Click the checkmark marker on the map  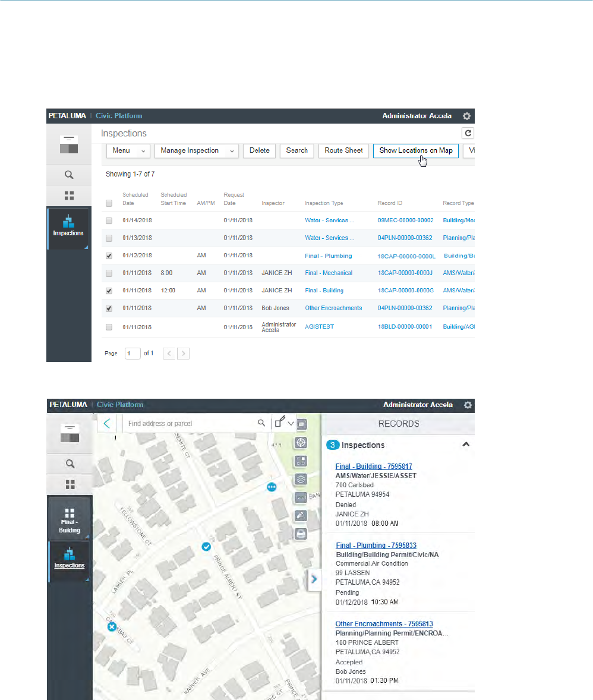pyautogui.click(x=206, y=547)
